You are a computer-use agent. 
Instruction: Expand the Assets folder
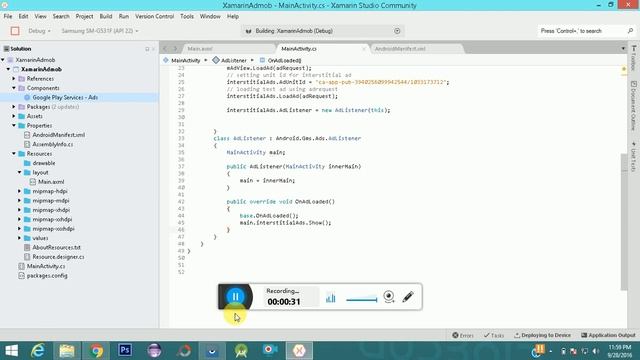pos(14,116)
